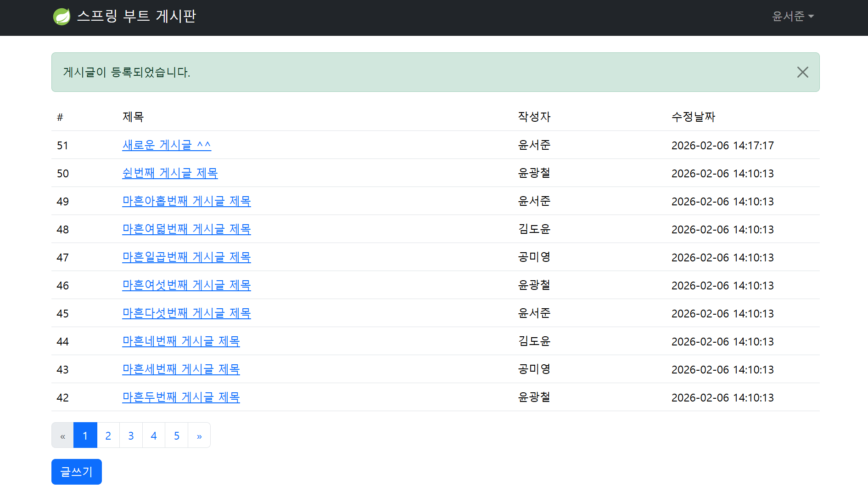The height and width of the screenshot is (492, 868).
Task: Jump to pagination page 5
Action: click(x=177, y=435)
